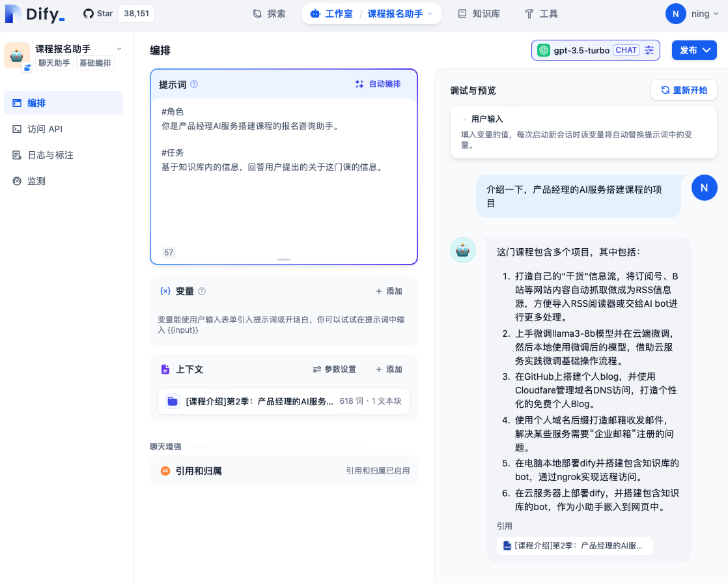Image resolution: width=728 pixels, height=583 pixels.
Task: Click the 自动编排 button
Action: click(x=378, y=84)
